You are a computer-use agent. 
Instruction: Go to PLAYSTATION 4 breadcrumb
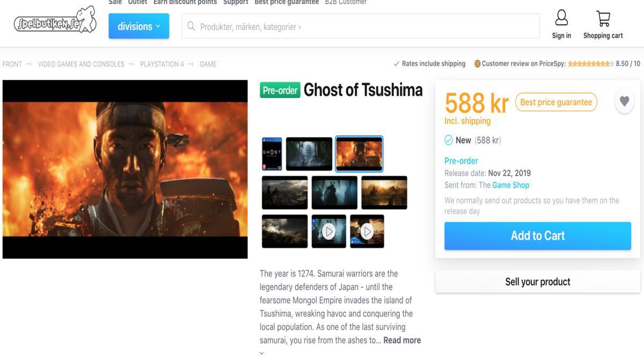(162, 64)
